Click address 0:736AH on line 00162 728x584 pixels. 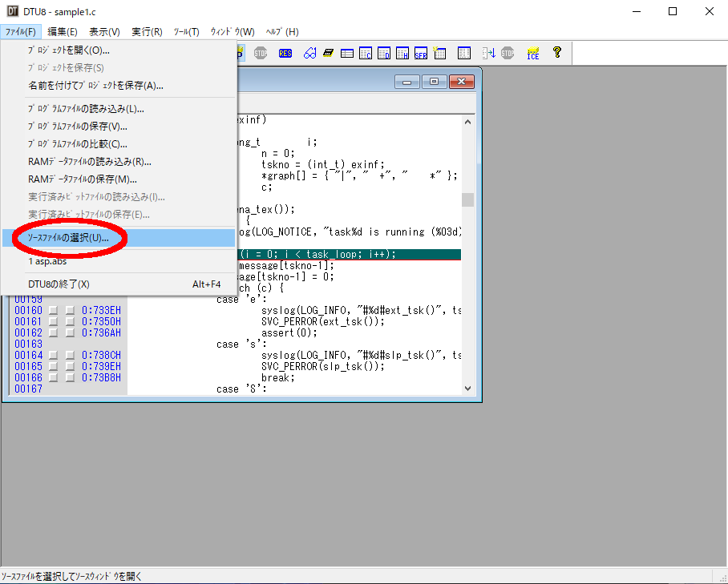point(101,332)
